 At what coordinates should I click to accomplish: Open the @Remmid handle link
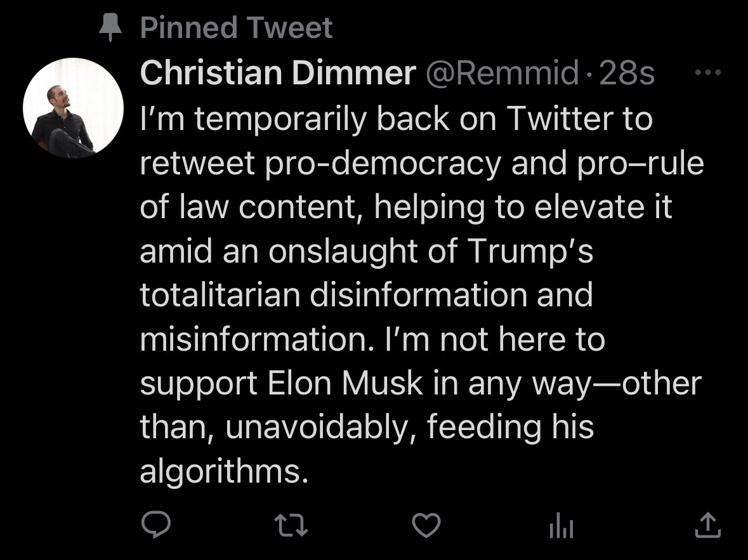502,74
